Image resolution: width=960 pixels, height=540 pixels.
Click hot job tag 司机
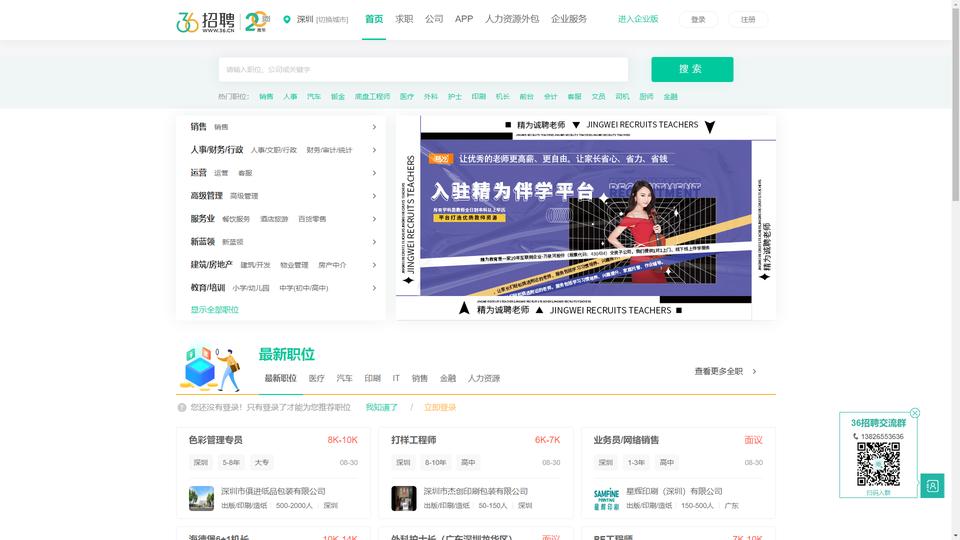click(x=622, y=97)
